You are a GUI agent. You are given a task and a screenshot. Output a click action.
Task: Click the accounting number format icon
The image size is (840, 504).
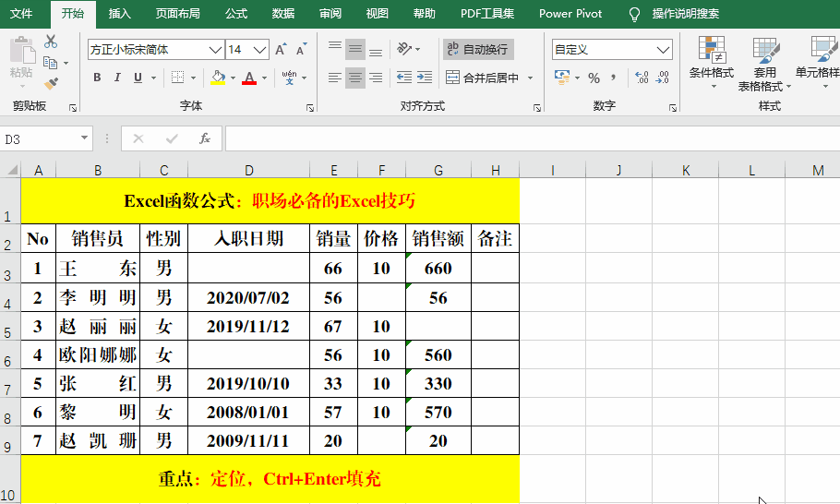562,78
